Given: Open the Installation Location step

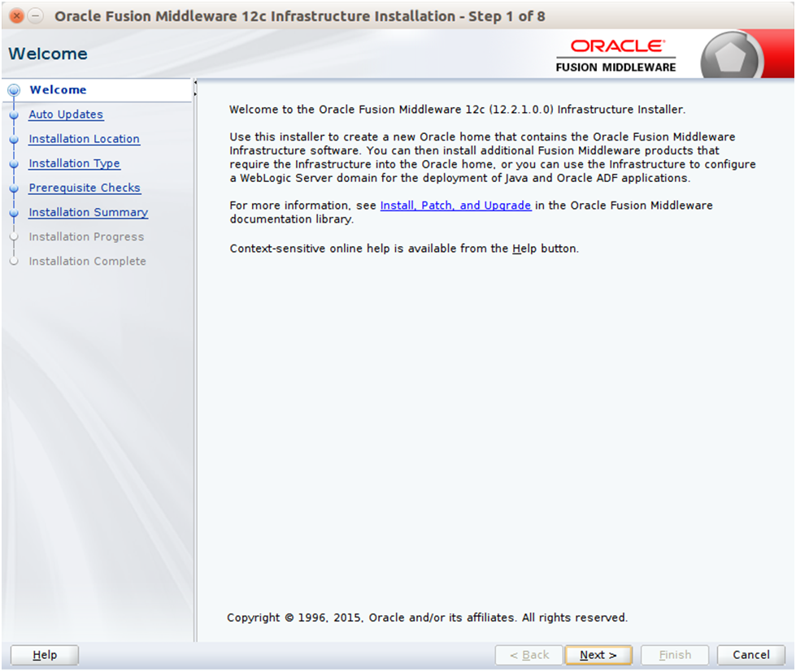Looking at the screenshot, I should click(85, 139).
